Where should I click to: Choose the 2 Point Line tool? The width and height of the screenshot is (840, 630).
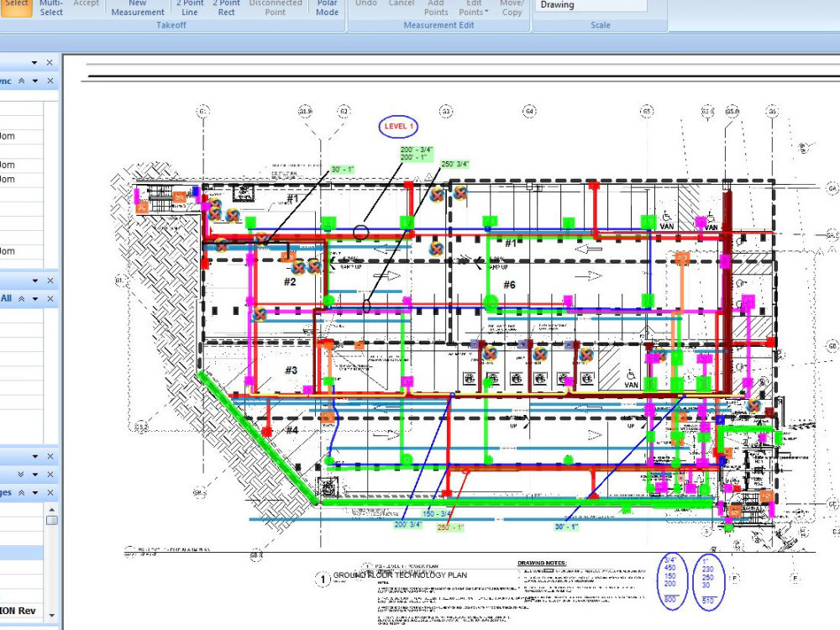[x=189, y=8]
